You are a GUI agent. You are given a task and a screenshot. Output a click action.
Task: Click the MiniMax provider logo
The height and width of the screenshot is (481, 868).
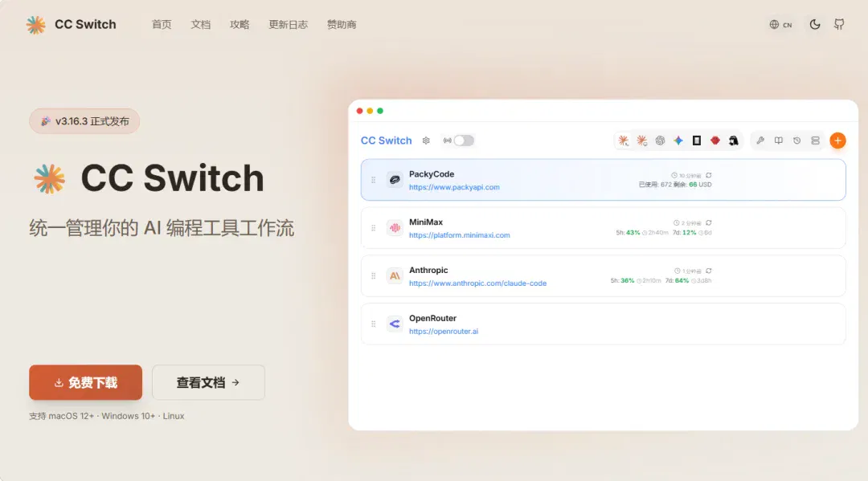tap(395, 228)
